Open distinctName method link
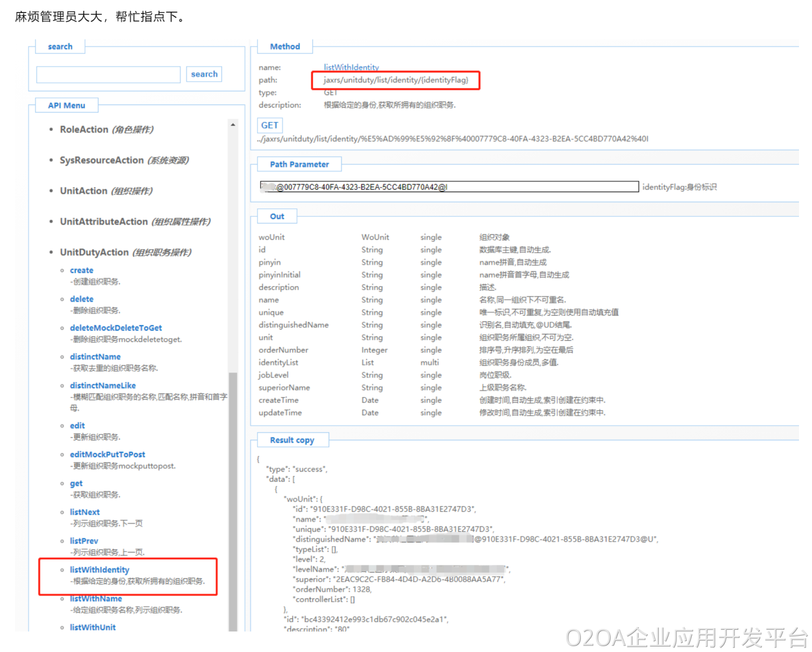The height and width of the screenshot is (652, 812). click(95, 357)
